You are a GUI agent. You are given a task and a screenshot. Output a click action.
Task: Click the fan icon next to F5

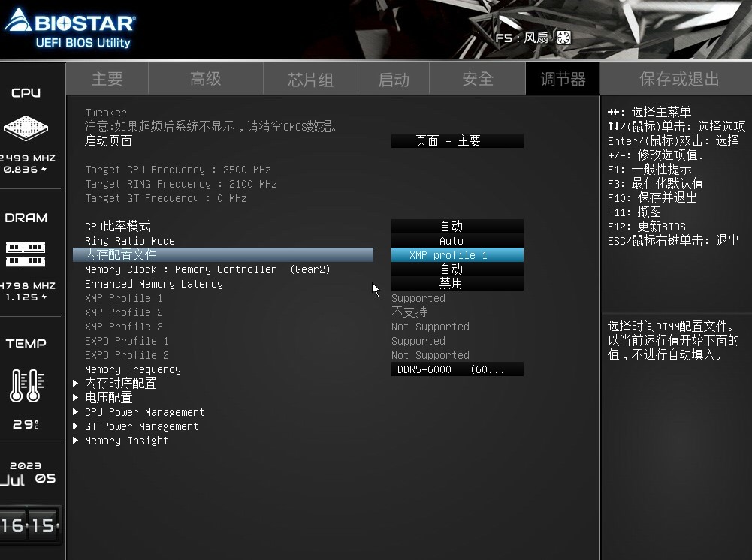(x=563, y=38)
